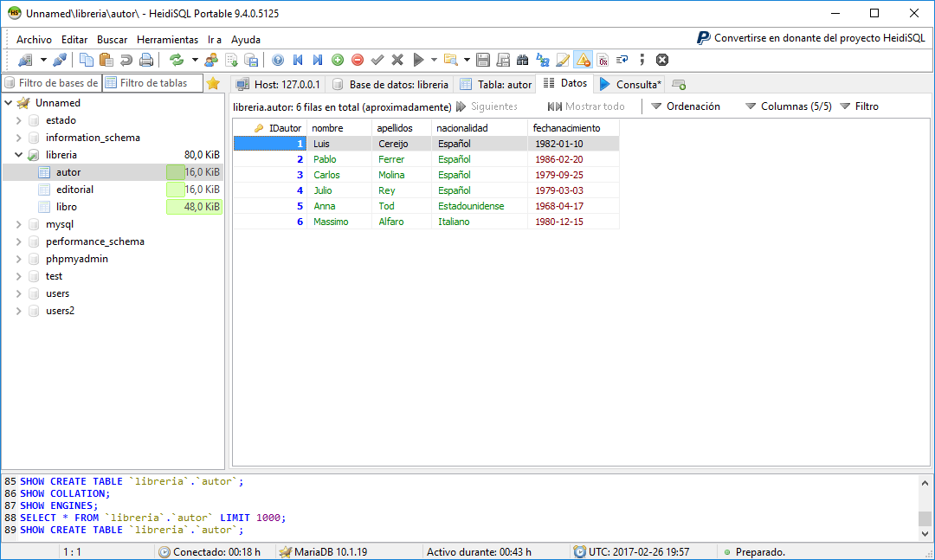Screen dimensions: 935x560
Task: Click the print icon in toolbar
Action: (146, 60)
